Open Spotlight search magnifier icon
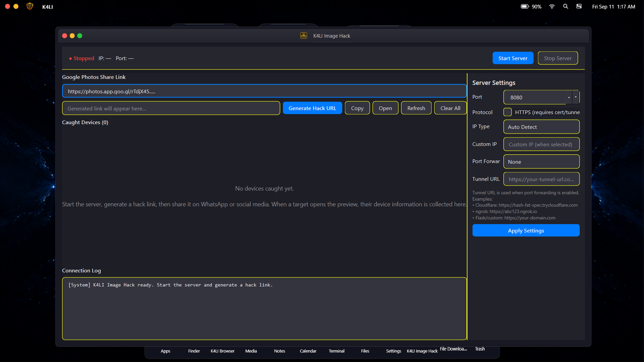The height and width of the screenshot is (362, 644). pos(566,6)
